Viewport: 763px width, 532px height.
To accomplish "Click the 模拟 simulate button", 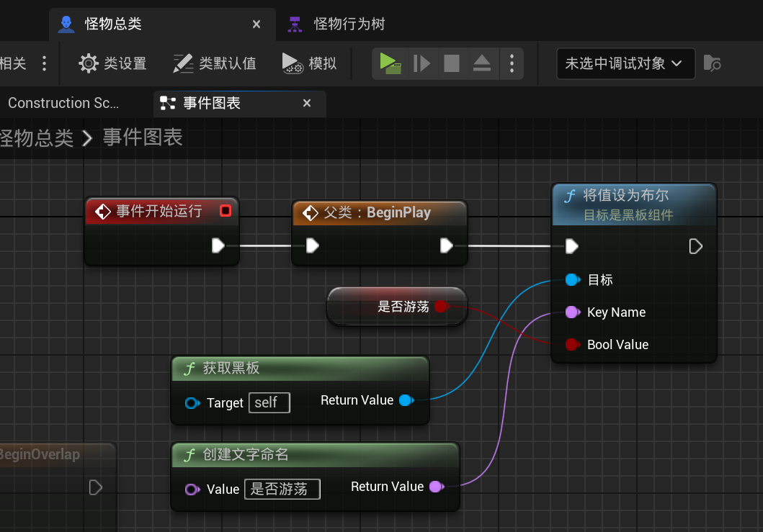I will (x=309, y=63).
